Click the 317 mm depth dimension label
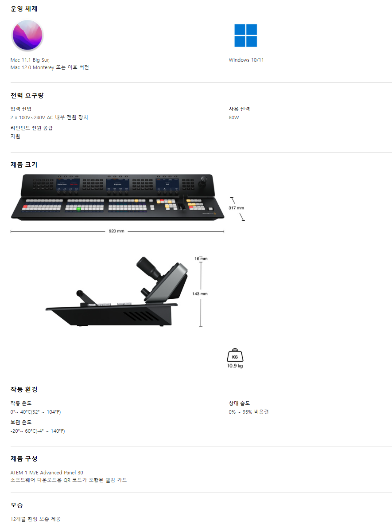The width and height of the screenshot is (392, 532). click(x=236, y=208)
